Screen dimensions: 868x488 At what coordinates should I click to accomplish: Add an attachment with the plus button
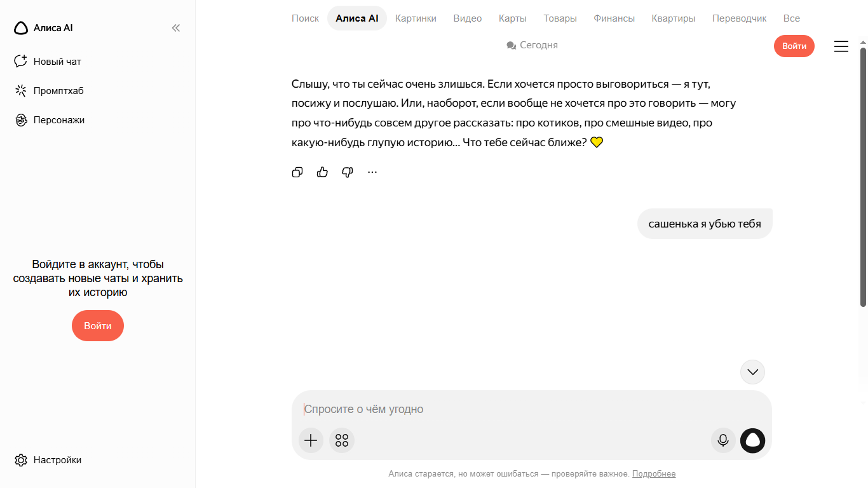coord(311,440)
